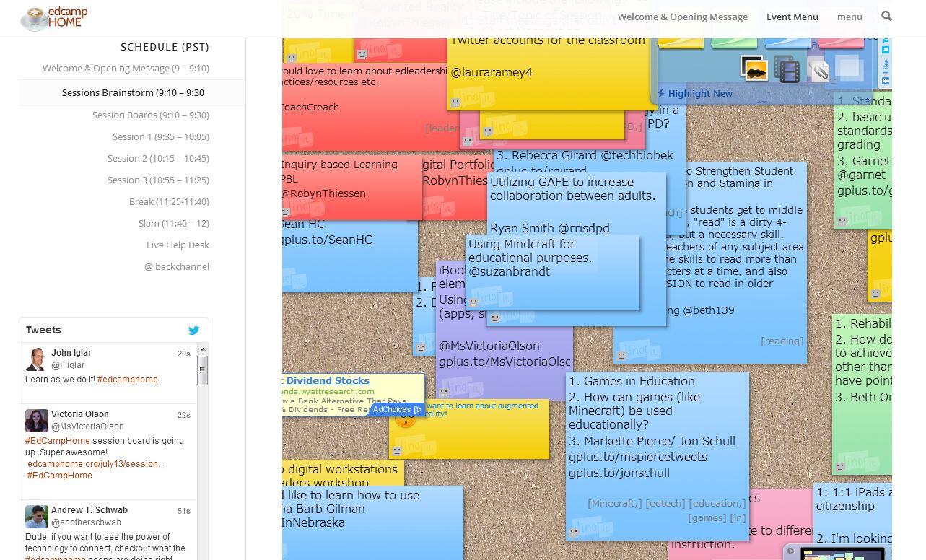Open Slam (11:40 – 12) schedule entry

point(174,223)
